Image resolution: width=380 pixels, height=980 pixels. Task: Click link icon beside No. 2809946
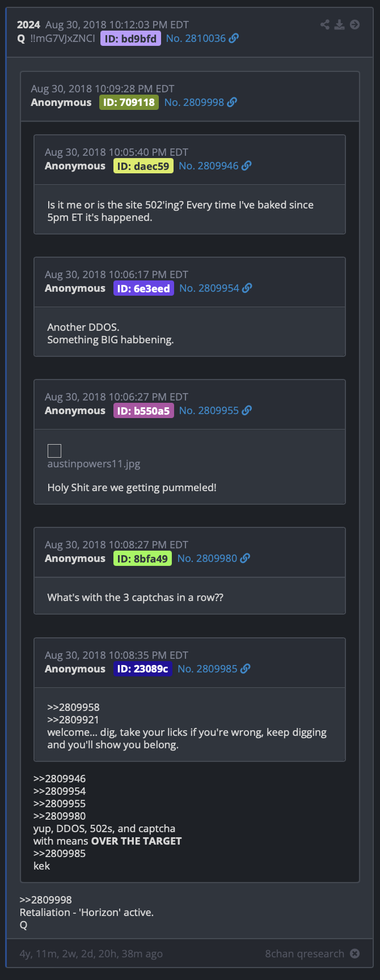pos(247,165)
